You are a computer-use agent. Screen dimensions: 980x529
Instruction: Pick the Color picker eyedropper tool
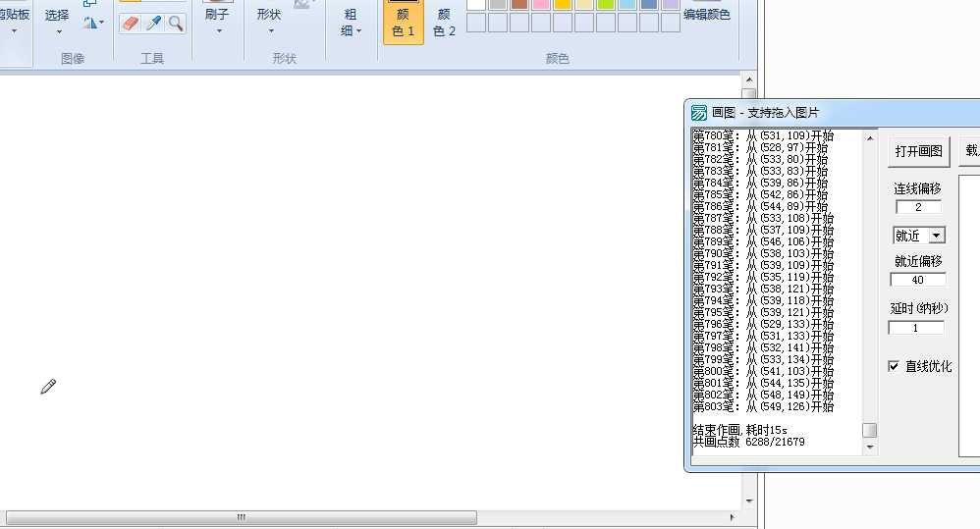(153, 24)
